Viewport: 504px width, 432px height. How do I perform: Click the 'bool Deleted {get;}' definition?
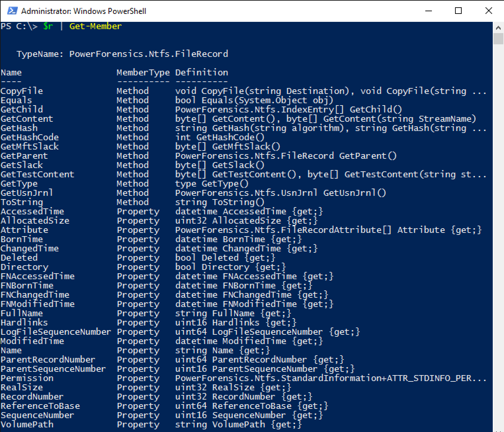point(225,258)
